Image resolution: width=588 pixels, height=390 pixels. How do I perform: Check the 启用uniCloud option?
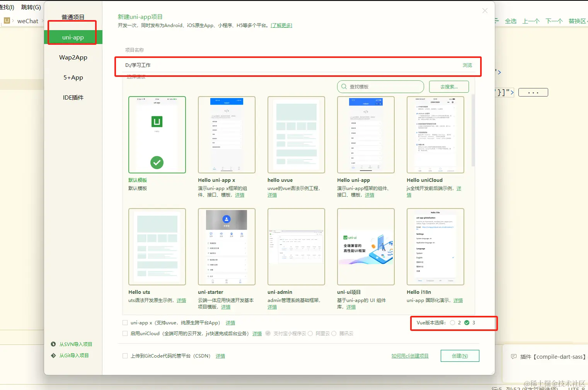pyautogui.click(x=125, y=333)
